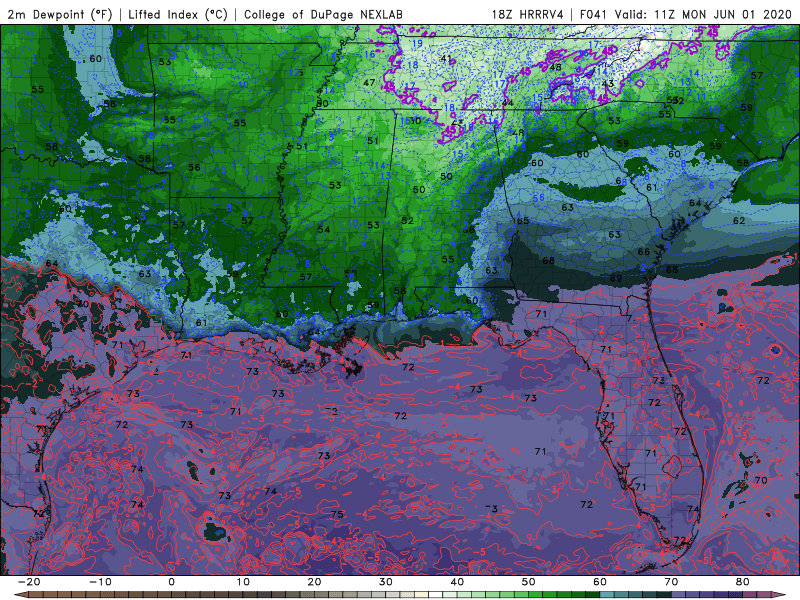Click the "2m Dewpoint (°F)" title label
The height and width of the screenshot is (600, 800).
point(60,14)
